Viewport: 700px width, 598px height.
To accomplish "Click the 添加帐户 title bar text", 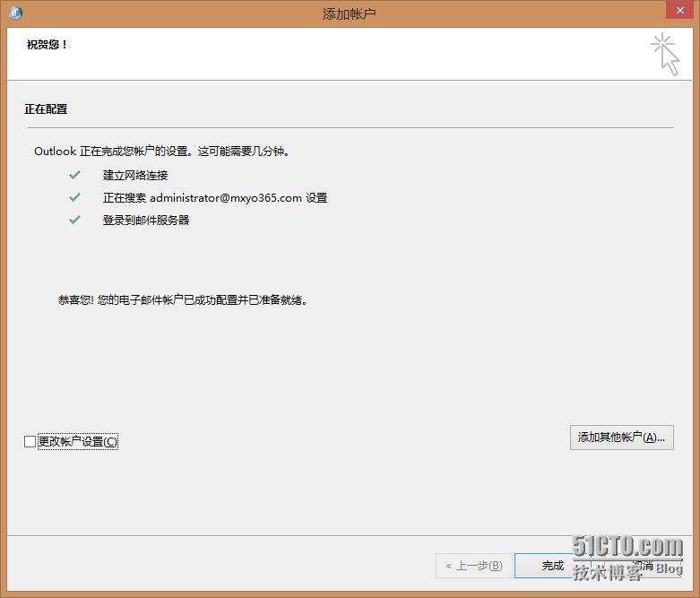I will coord(350,13).
